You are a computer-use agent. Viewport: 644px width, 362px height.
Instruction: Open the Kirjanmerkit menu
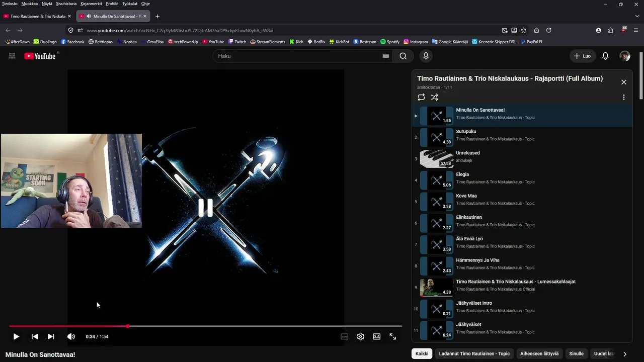point(92,4)
